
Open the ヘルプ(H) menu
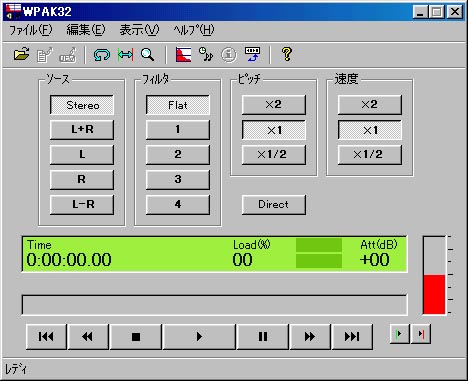coord(194,30)
